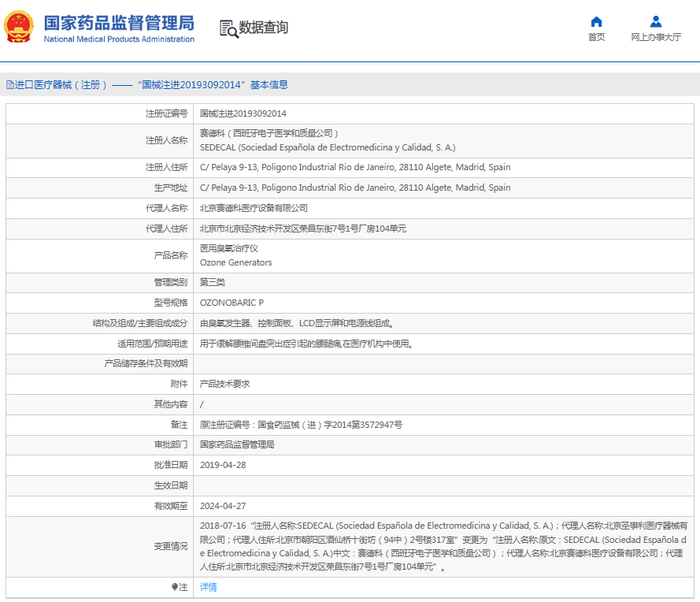The height and width of the screenshot is (602, 700).
Task: Click attachment value 产品技术要求
Action: pos(224,384)
